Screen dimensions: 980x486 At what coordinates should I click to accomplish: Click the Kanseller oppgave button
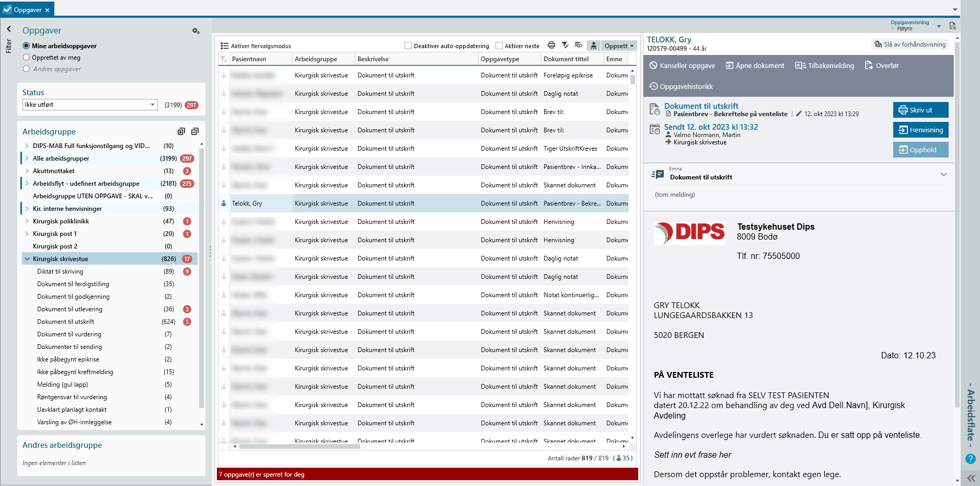coord(682,65)
